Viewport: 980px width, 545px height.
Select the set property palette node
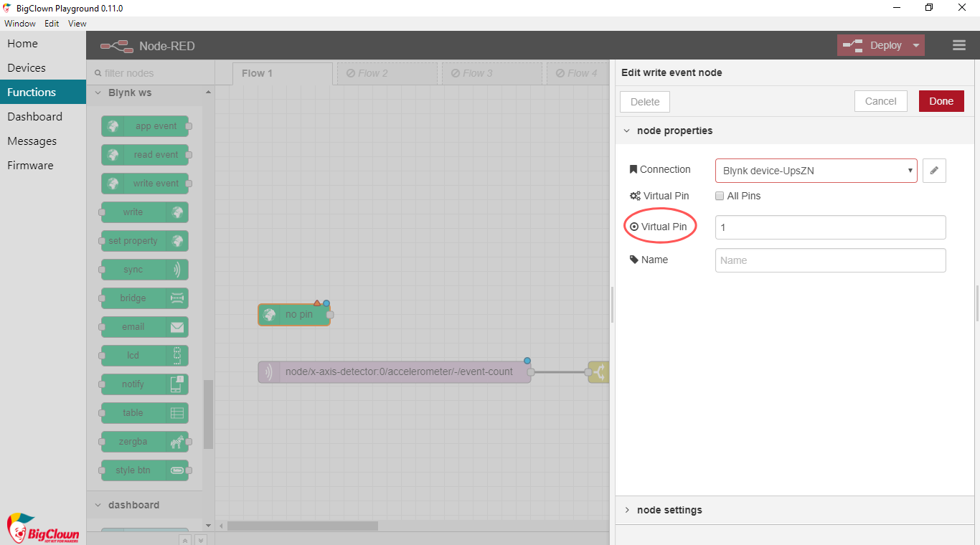[145, 241]
